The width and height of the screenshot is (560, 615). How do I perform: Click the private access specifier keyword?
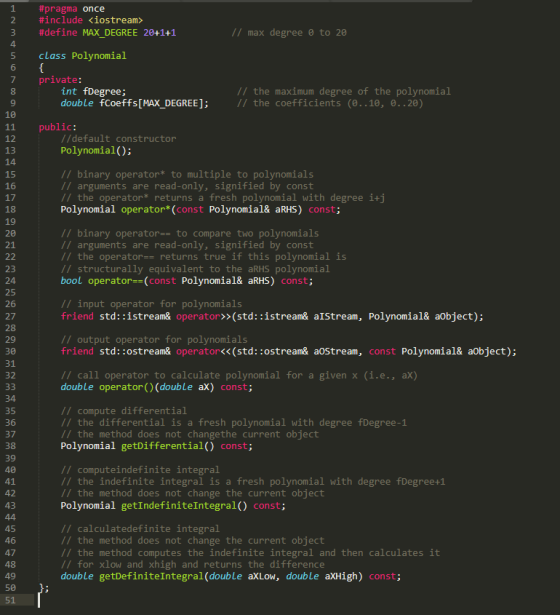(x=58, y=80)
